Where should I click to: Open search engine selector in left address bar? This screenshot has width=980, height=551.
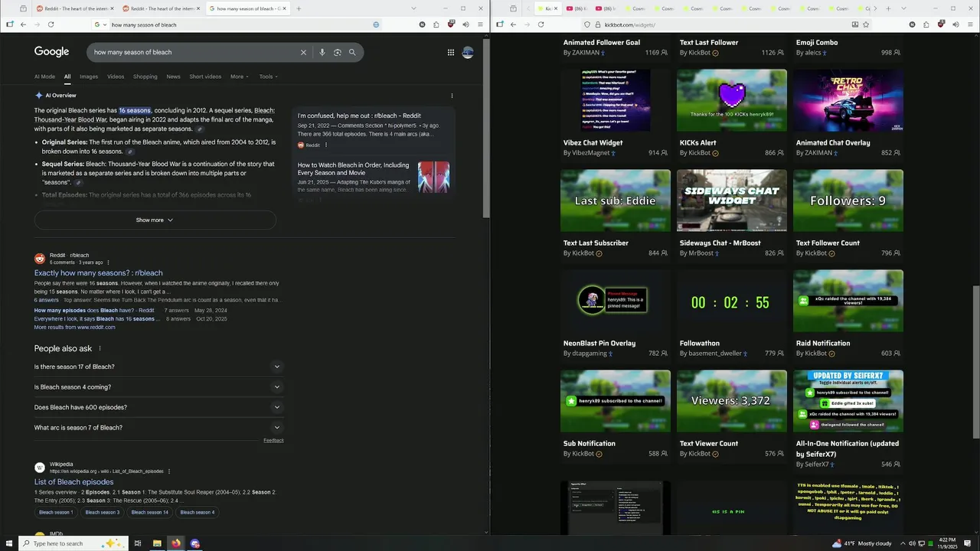(102, 24)
